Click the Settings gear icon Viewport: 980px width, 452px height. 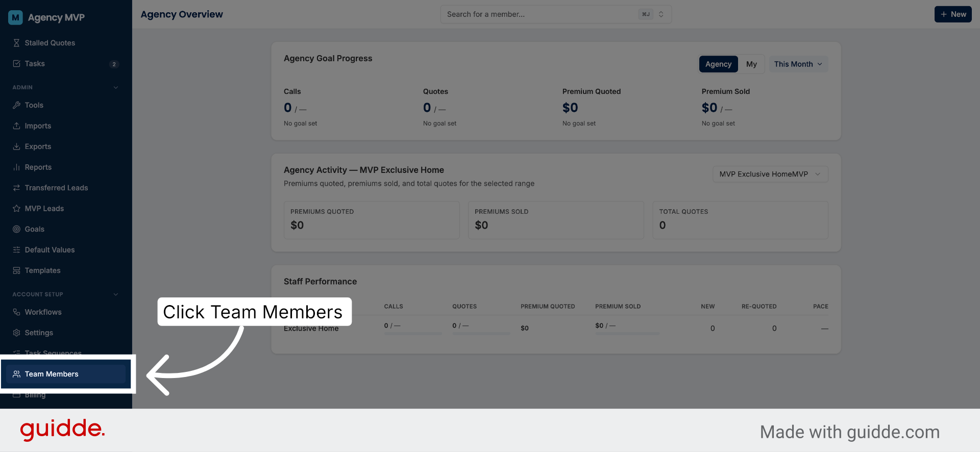click(x=16, y=333)
